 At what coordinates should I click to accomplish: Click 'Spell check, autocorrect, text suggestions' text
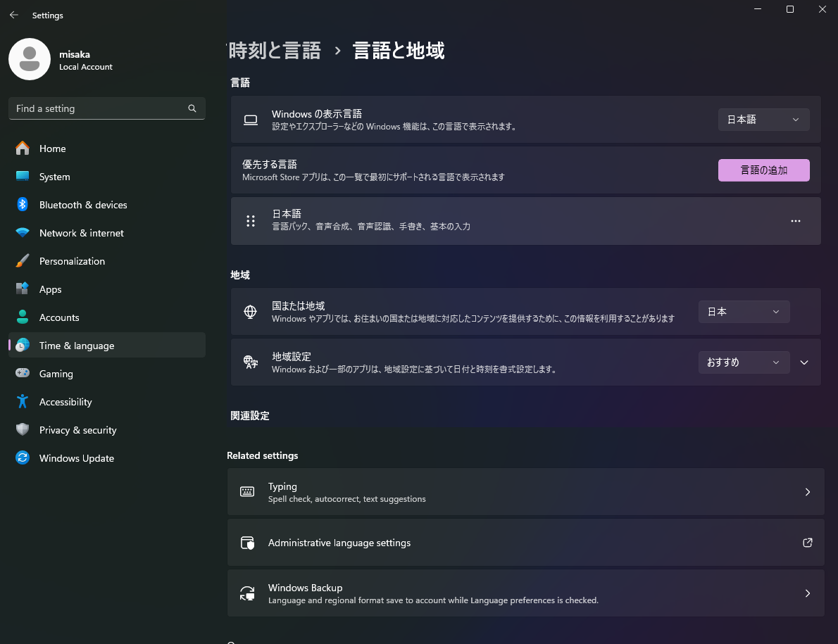[x=347, y=499]
